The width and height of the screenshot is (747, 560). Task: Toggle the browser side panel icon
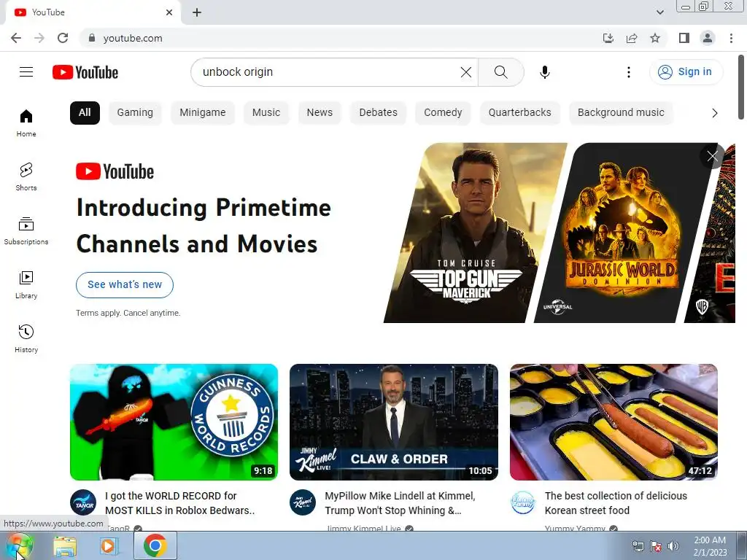[x=684, y=38]
